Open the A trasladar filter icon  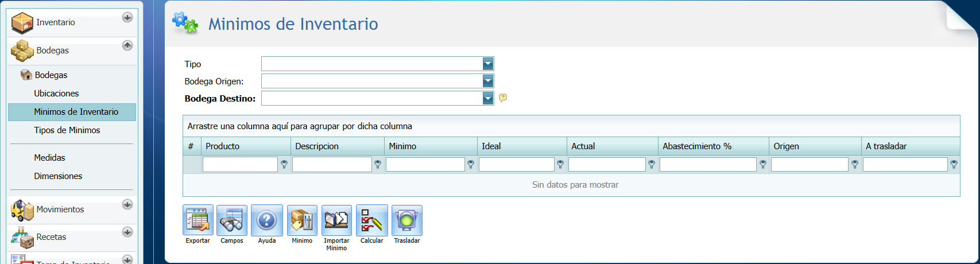[x=954, y=165]
